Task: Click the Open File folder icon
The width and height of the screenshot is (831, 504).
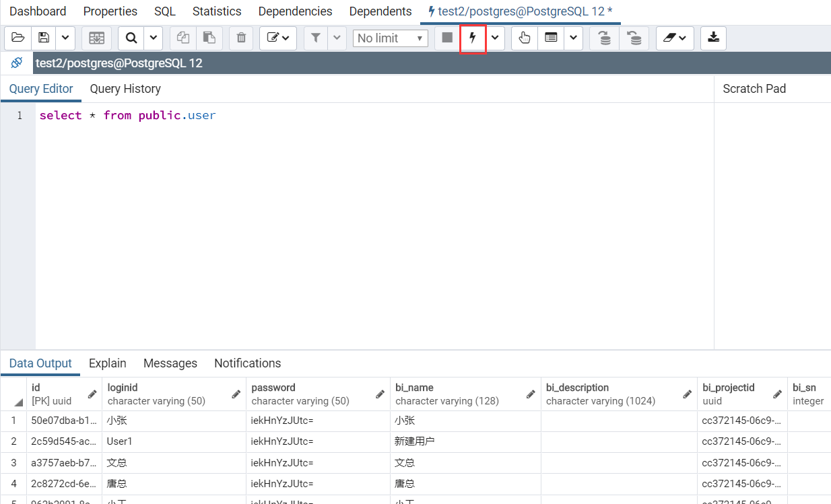Action: coord(18,38)
